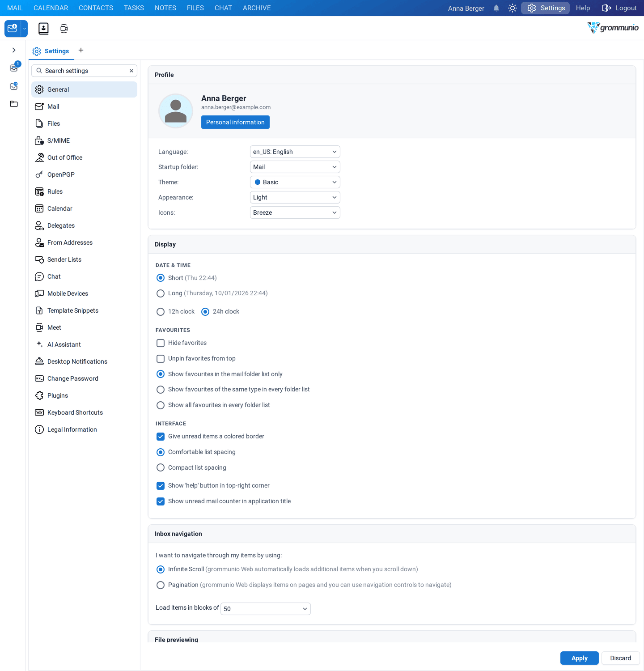Viewport: 644px width, 671px height.
Task: Open the Theme dropdown
Action: pos(295,182)
